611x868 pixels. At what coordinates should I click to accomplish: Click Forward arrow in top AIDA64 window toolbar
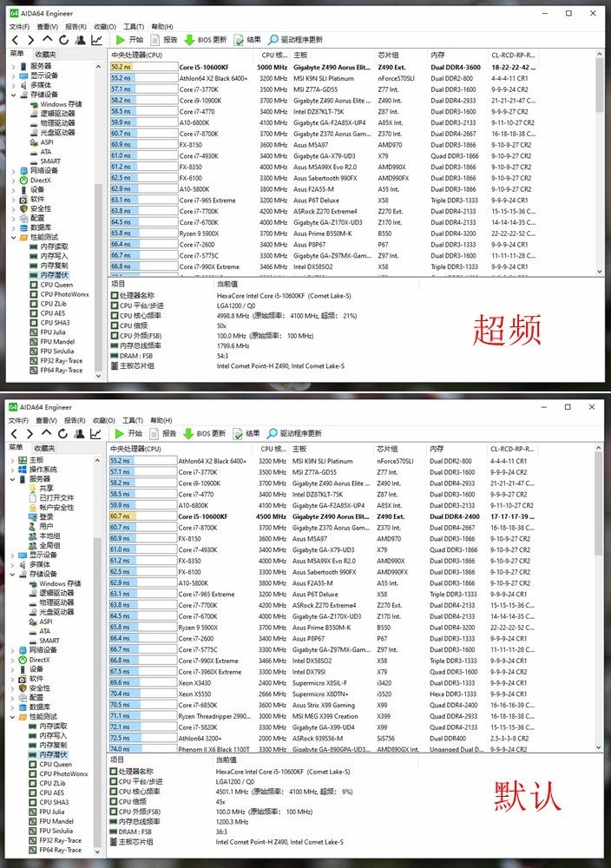click(x=31, y=40)
